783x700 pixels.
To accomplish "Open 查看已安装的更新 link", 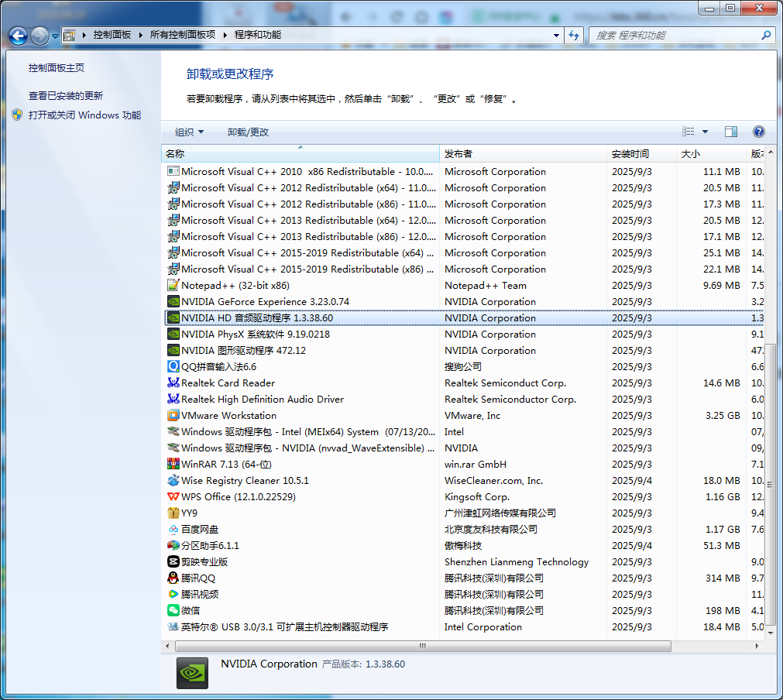I will click(x=66, y=96).
